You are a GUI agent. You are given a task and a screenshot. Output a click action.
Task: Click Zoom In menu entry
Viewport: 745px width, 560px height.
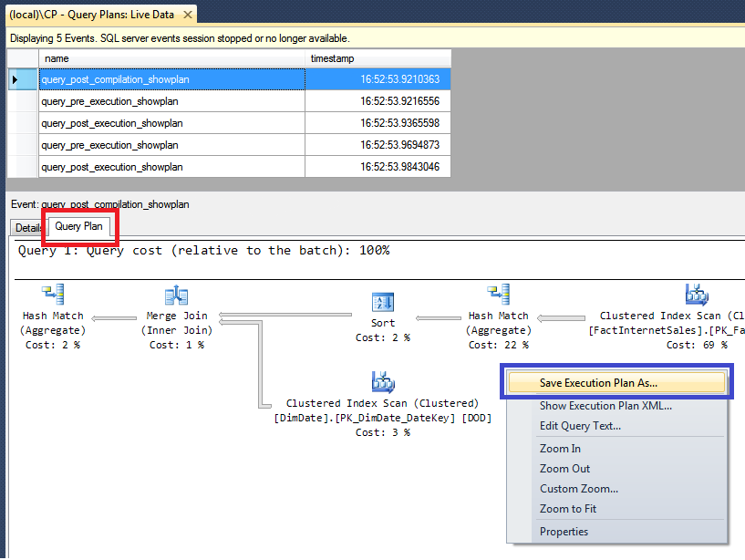pos(560,449)
